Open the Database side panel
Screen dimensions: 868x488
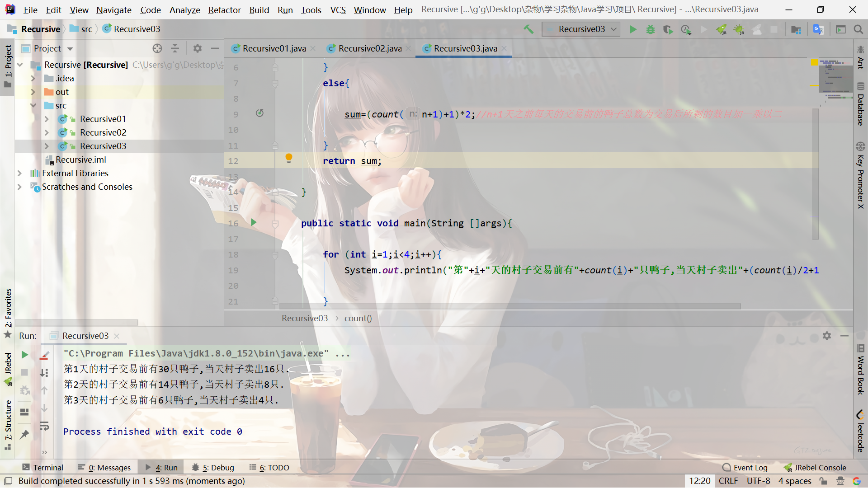point(860,104)
